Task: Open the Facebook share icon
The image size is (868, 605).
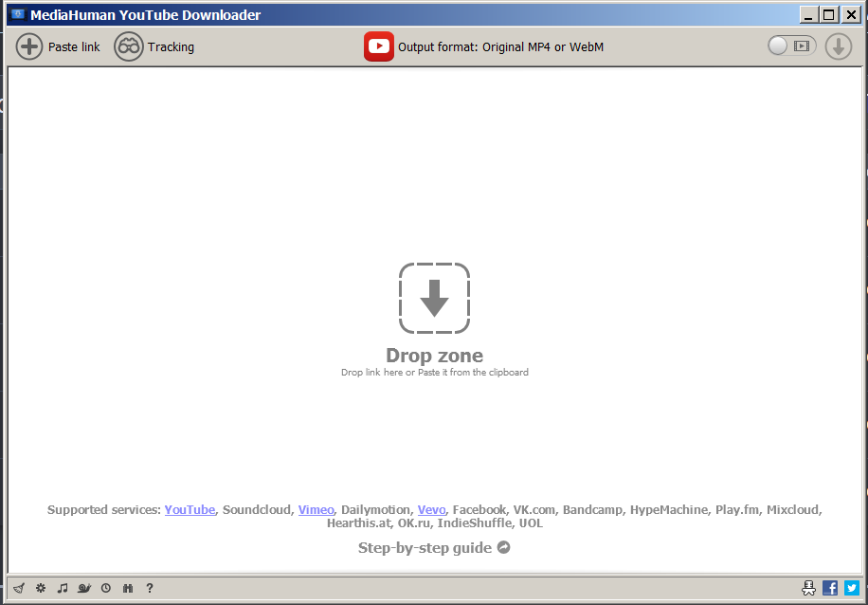Action: click(830, 588)
